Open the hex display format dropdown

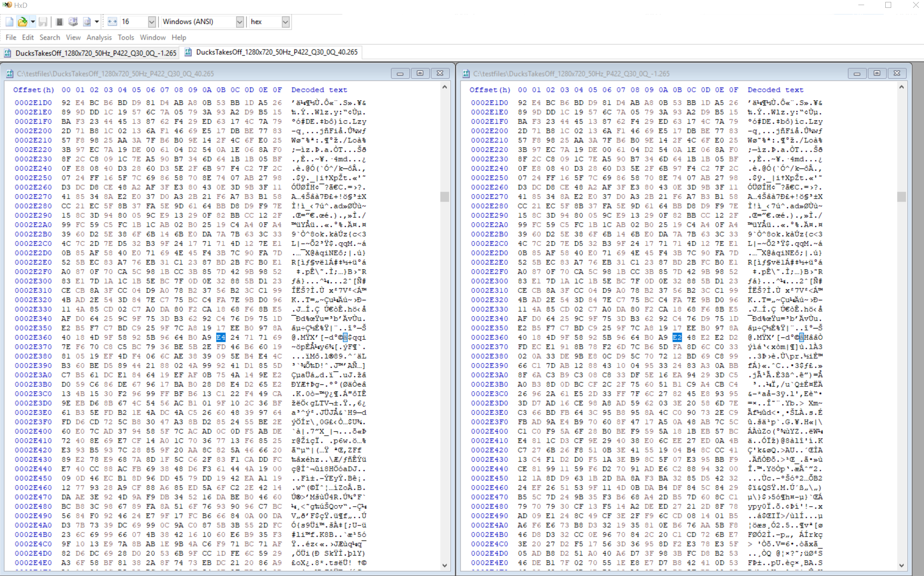pyautogui.click(x=286, y=22)
